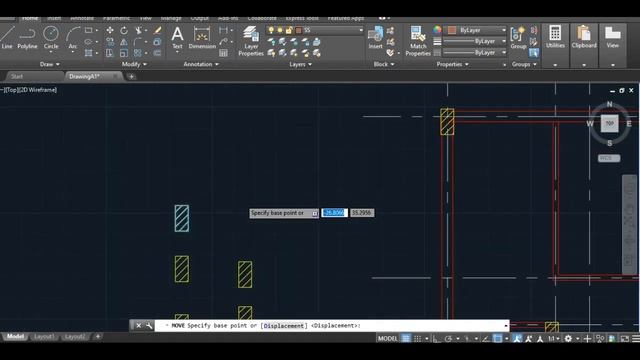640x360 pixels.
Task: Toggle snap mode in status bar
Action: point(417,338)
